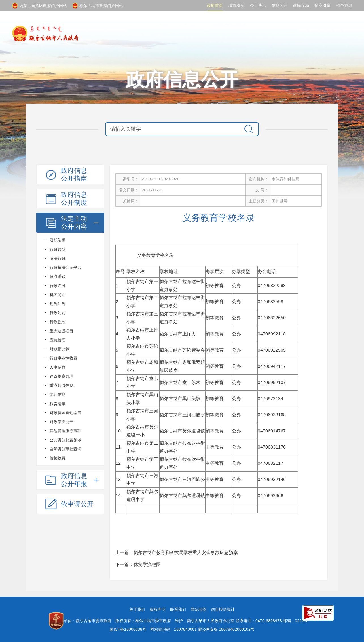Click 额尔古纳市莫尔道嘎中学 school name cell
The height and width of the screenshot is (642, 364).
click(x=143, y=495)
